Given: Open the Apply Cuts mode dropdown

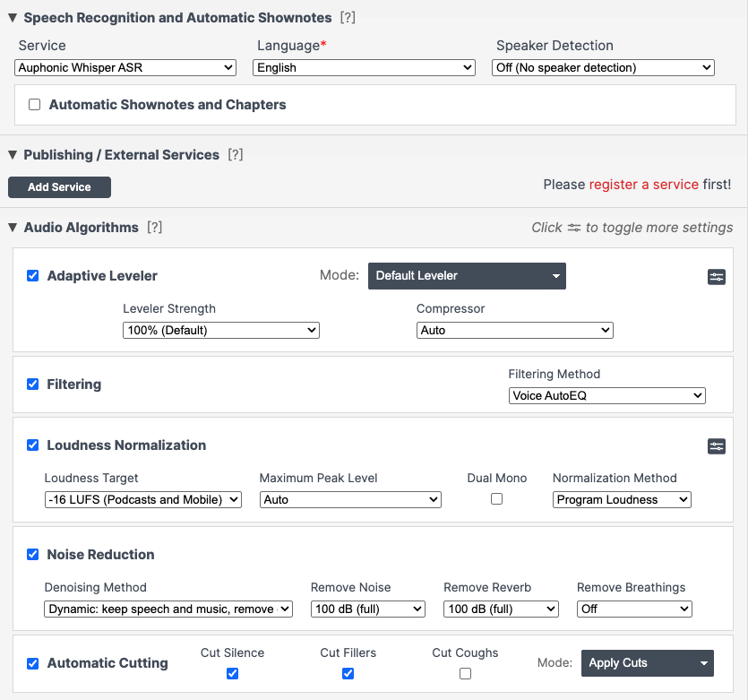Looking at the screenshot, I should (x=647, y=663).
